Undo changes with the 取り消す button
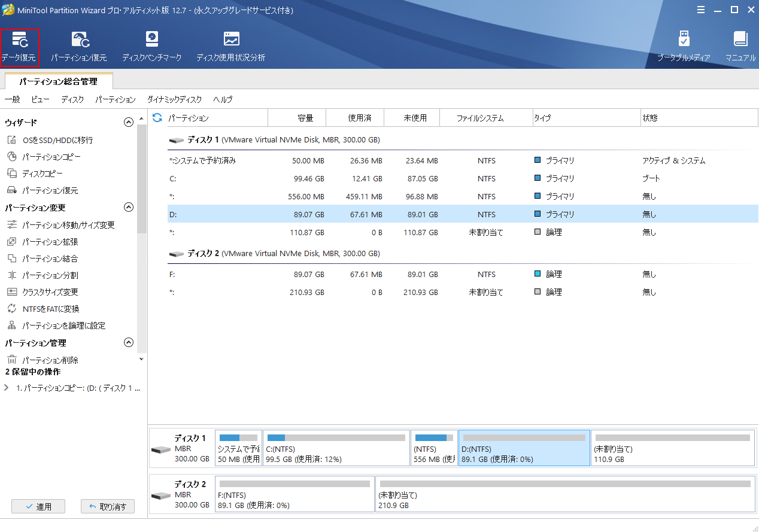 coord(108,506)
